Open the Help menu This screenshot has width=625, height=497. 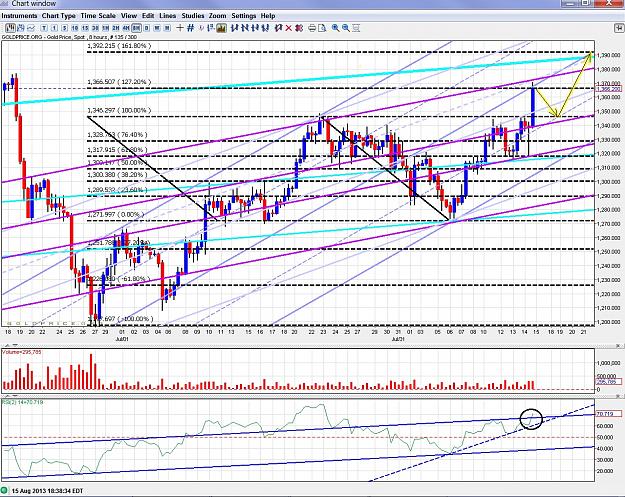pos(268,16)
